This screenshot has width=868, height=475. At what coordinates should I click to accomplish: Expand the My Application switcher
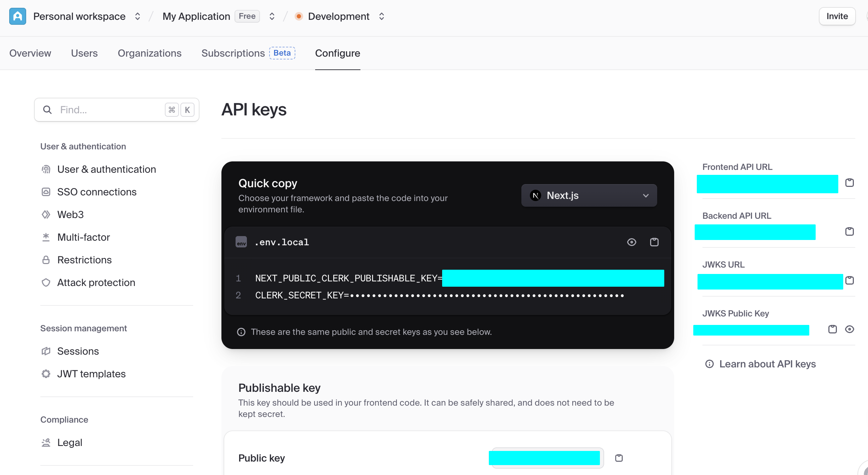tap(272, 16)
